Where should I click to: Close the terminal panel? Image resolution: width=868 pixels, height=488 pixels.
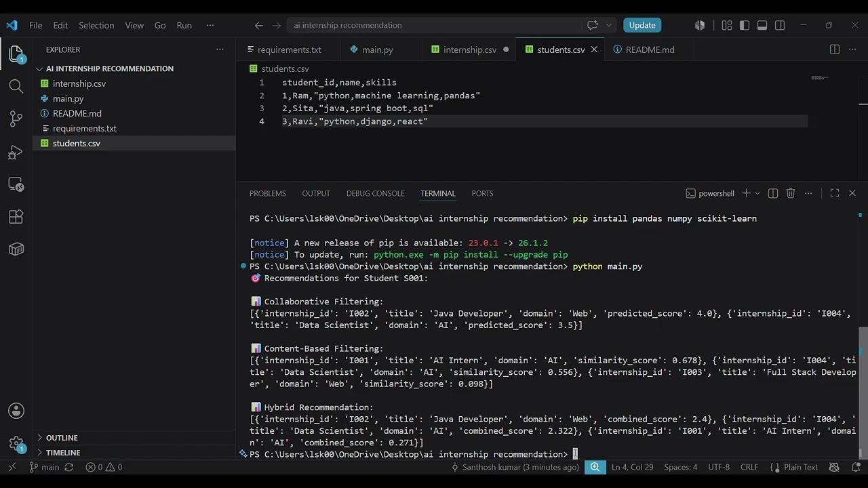[x=852, y=193]
